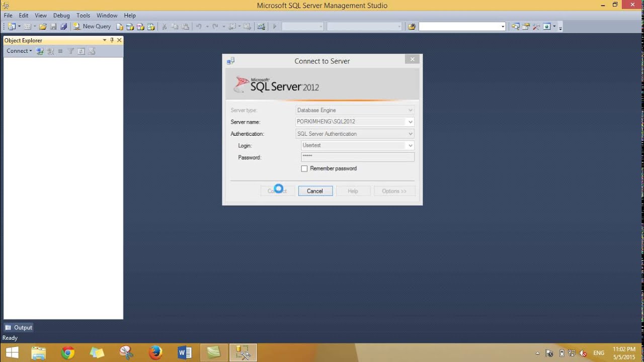
Task: Open the Help menu
Action: click(130, 16)
